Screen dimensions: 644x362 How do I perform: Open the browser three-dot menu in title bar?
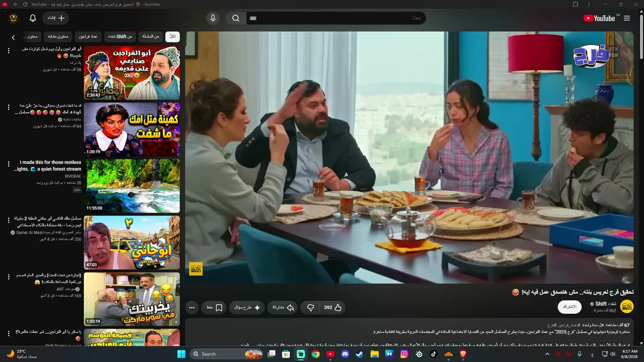tap(589, 5)
